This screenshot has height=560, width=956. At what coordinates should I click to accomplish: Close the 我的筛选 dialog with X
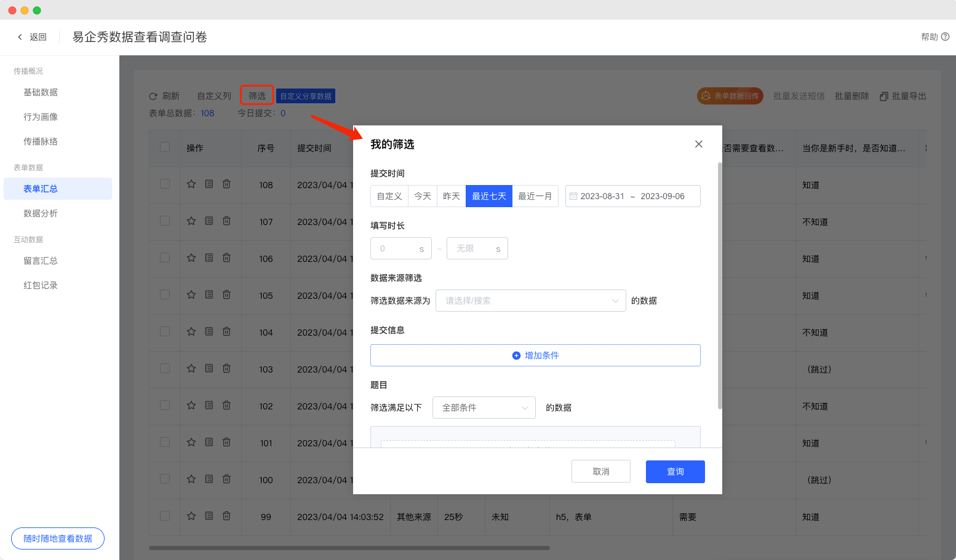tap(698, 144)
